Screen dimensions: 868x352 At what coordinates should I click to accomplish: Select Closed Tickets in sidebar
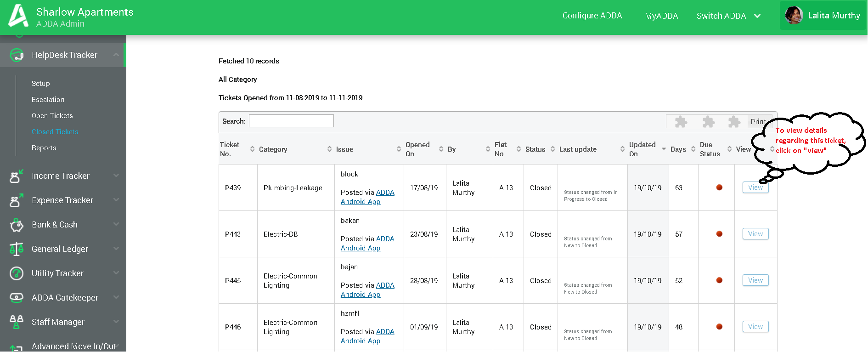tap(55, 132)
